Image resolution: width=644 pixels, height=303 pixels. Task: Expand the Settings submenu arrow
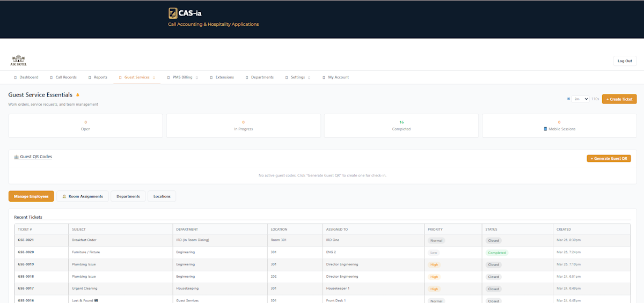(309, 77)
